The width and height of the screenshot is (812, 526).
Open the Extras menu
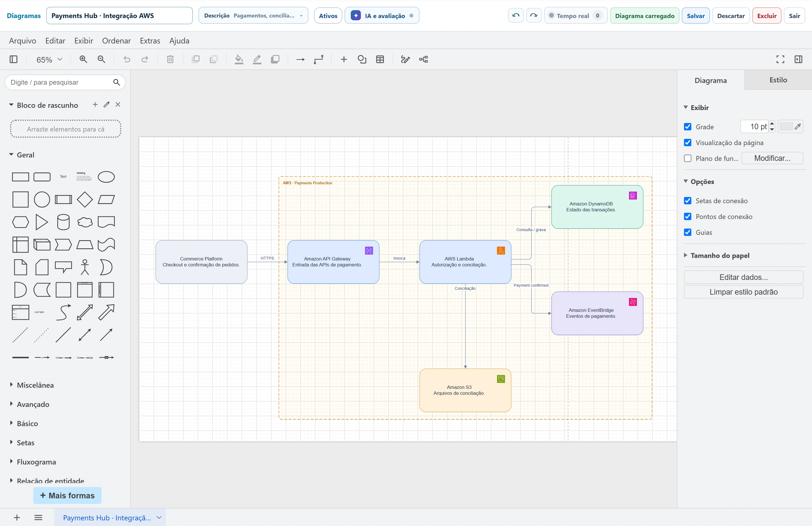click(150, 41)
